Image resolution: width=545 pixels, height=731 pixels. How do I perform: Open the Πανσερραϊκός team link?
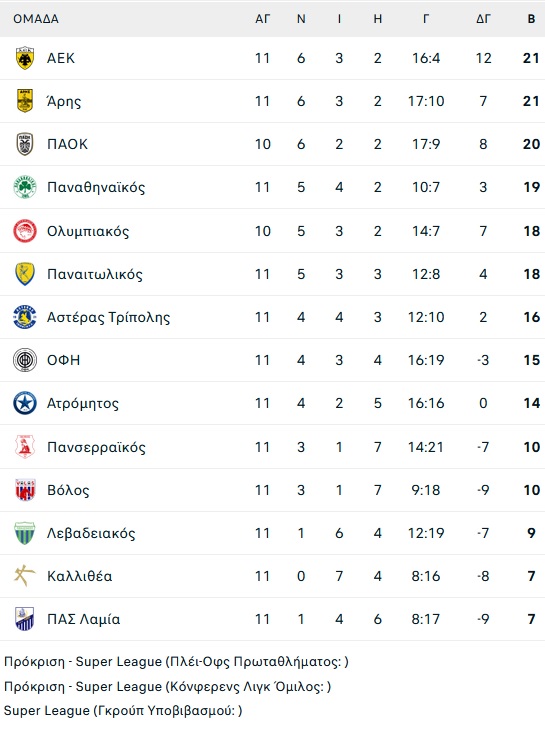[x=96, y=447]
